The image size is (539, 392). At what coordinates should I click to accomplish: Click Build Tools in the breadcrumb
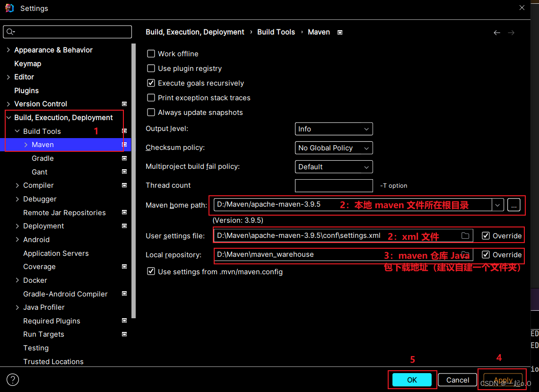tap(276, 32)
